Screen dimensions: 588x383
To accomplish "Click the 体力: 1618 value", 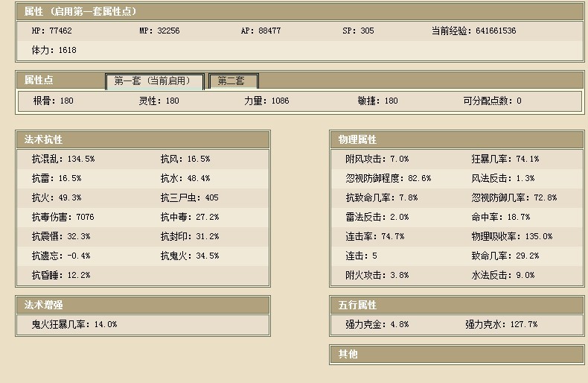I will (54, 51).
